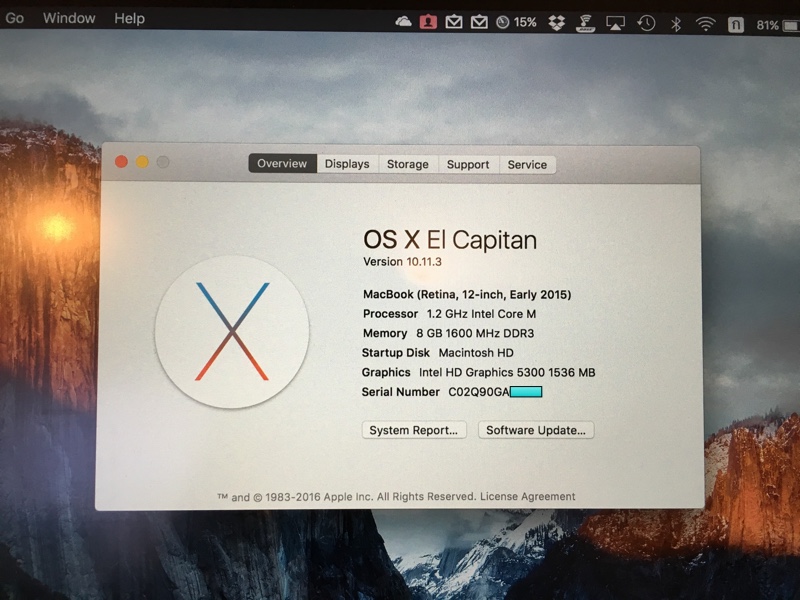
Task: Open the License Agreement link
Action: point(528,496)
